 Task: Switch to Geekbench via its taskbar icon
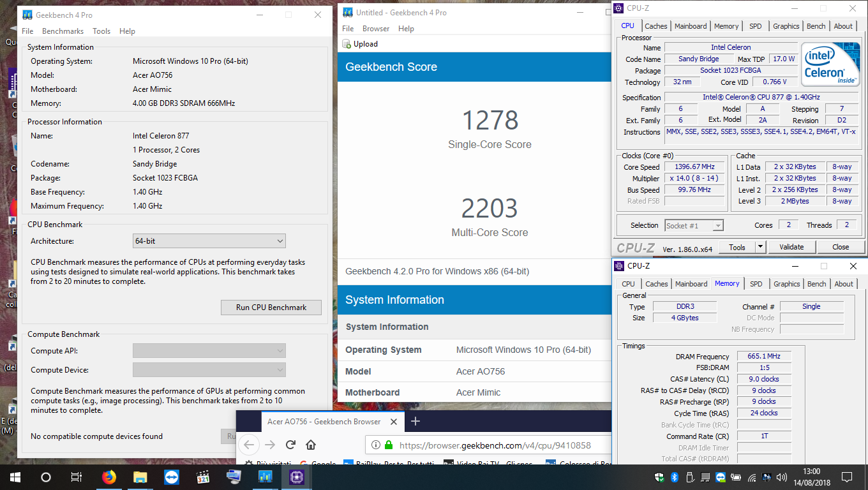(x=266, y=477)
